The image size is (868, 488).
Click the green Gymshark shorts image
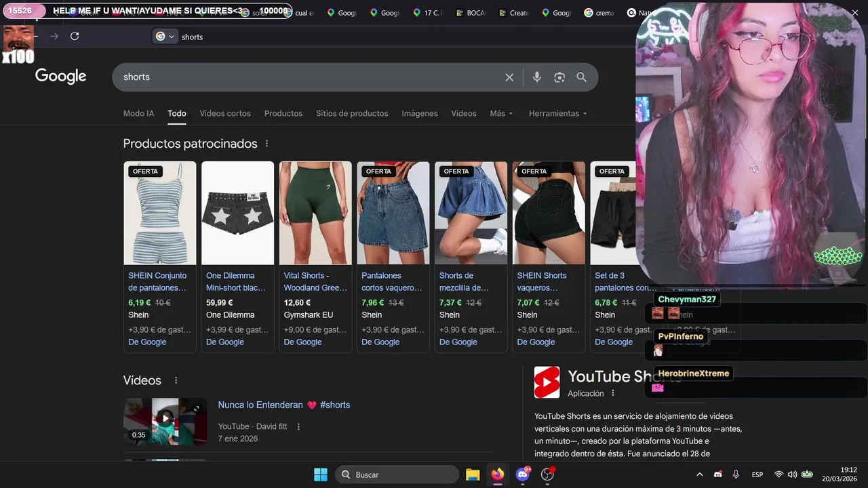pyautogui.click(x=315, y=213)
